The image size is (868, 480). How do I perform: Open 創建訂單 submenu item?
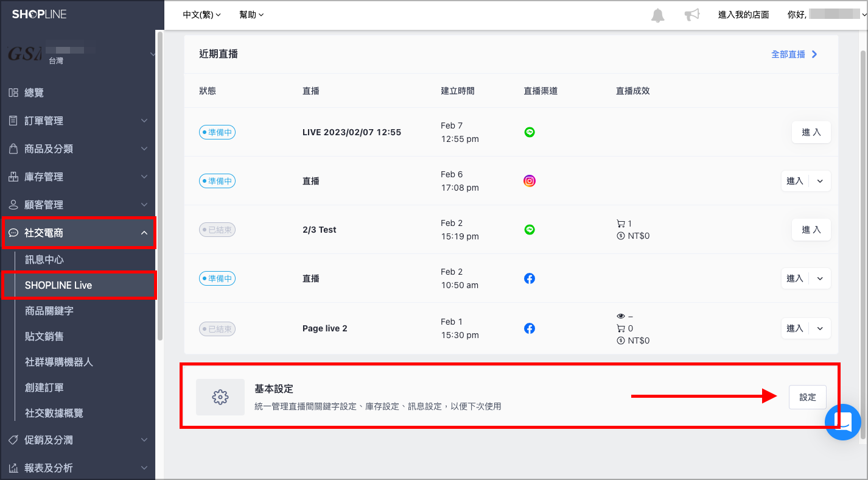point(44,387)
